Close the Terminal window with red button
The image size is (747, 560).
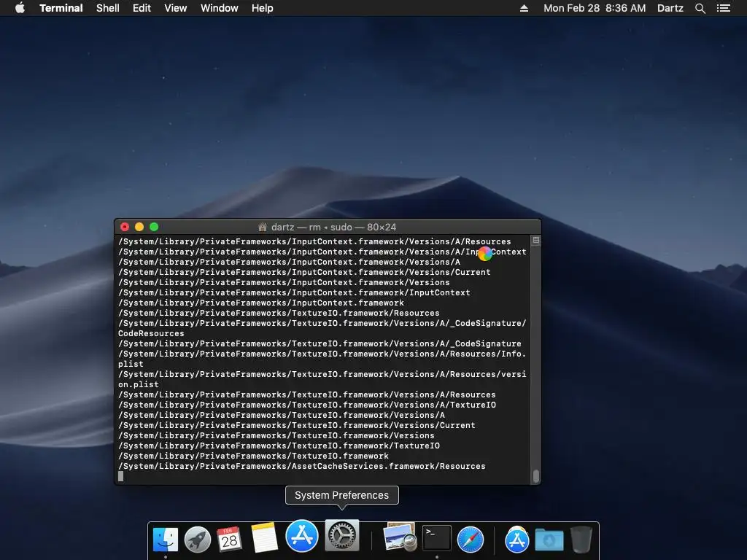click(x=125, y=227)
